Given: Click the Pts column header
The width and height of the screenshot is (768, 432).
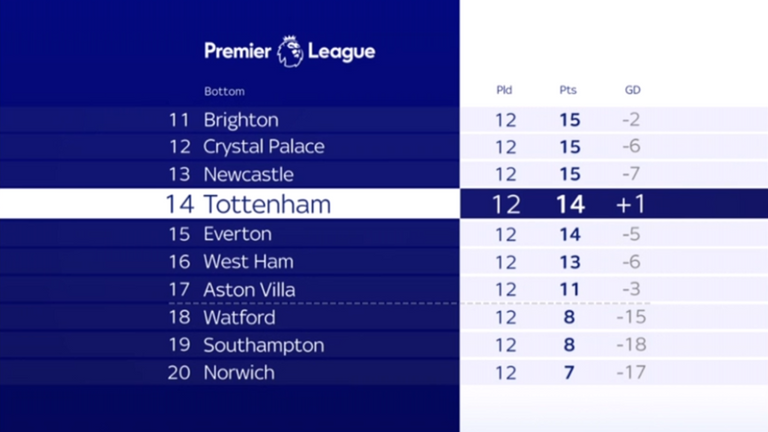Looking at the screenshot, I should pyautogui.click(x=568, y=90).
